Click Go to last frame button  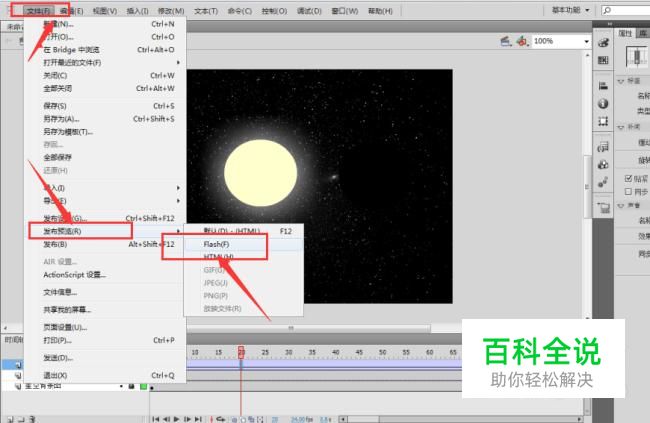point(198,419)
